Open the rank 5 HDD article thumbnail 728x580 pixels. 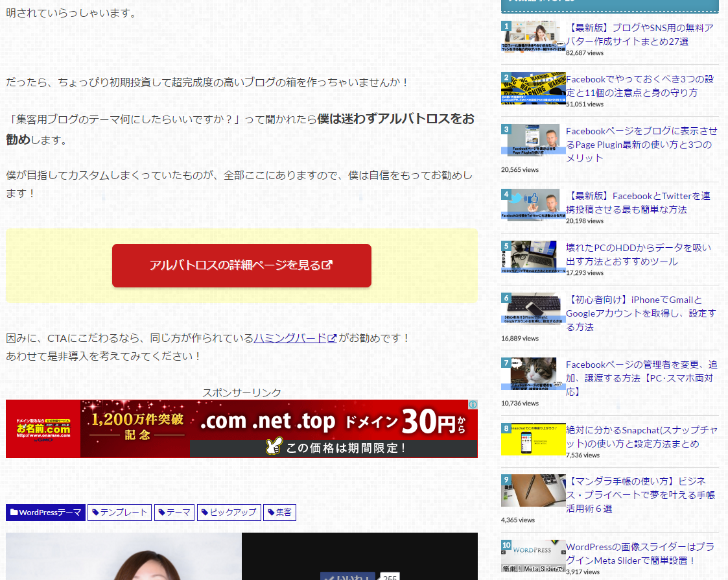pyautogui.click(x=533, y=257)
